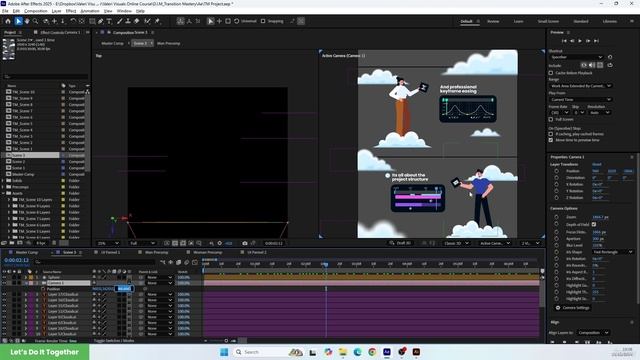Enable Cache Before Playback checkbox
This screenshot has height=360, width=640.
551,73
